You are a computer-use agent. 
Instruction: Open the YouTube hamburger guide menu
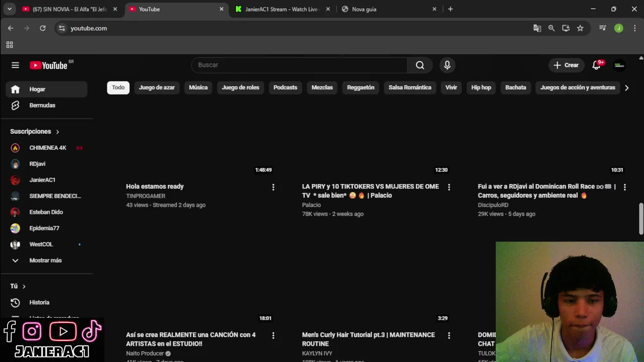point(15,65)
